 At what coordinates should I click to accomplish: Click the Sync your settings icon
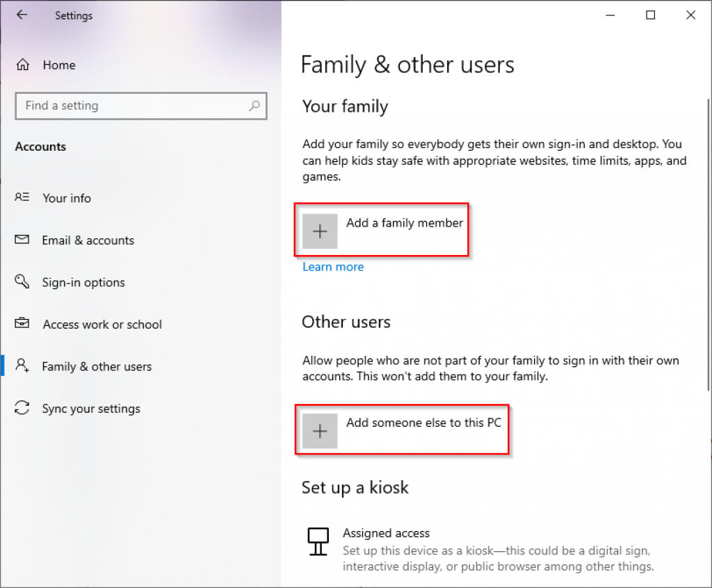pyautogui.click(x=22, y=409)
